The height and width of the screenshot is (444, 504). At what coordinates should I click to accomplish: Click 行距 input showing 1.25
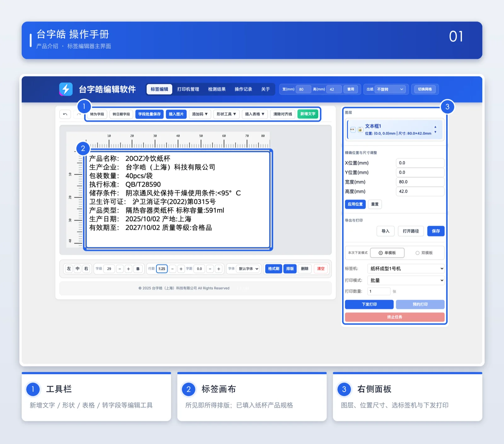(x=162, y=269)
